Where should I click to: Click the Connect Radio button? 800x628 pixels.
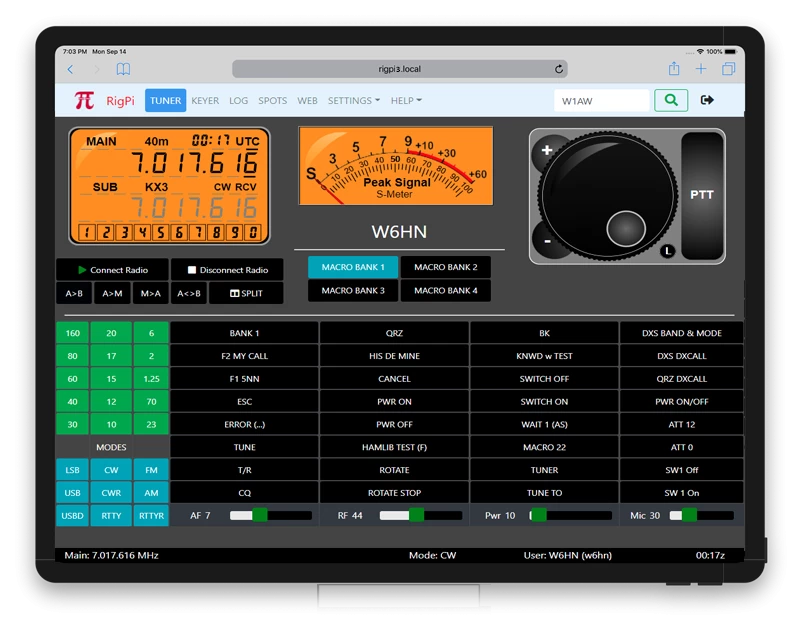point(112,270)
